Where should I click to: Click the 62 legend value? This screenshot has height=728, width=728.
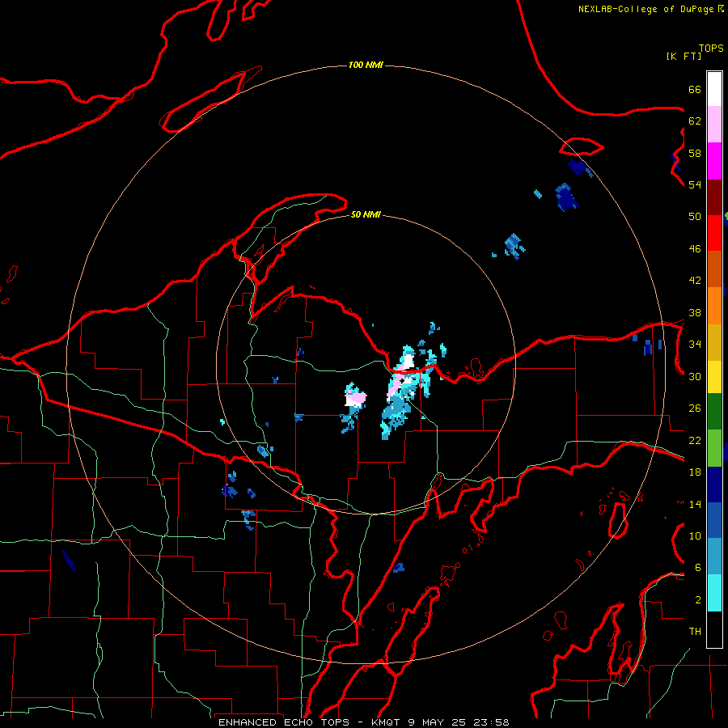pos(695,121)
